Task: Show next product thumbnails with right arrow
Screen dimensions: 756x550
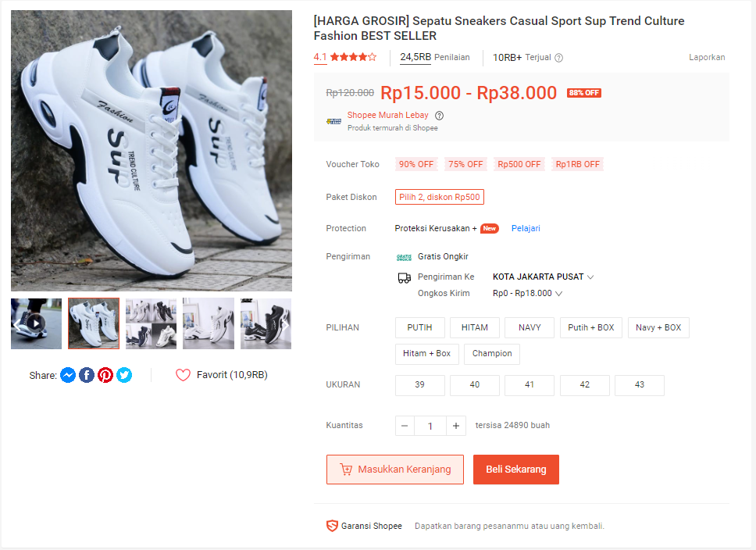Action: 284,323
